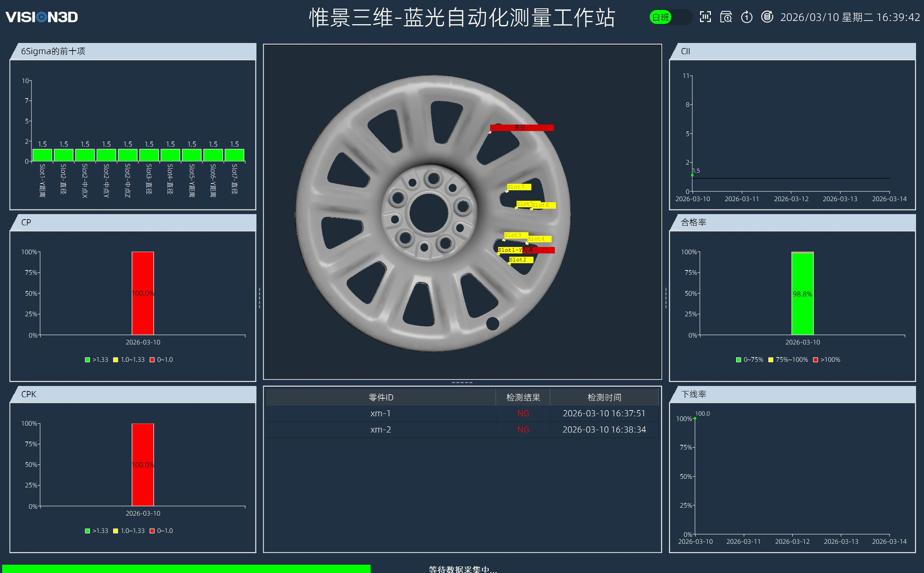The width and height of the screenshot is (924, 573).
Task: Click the Slot5-Y距离 bar in 6Sigma chart
Action: (x=192, y=155)
